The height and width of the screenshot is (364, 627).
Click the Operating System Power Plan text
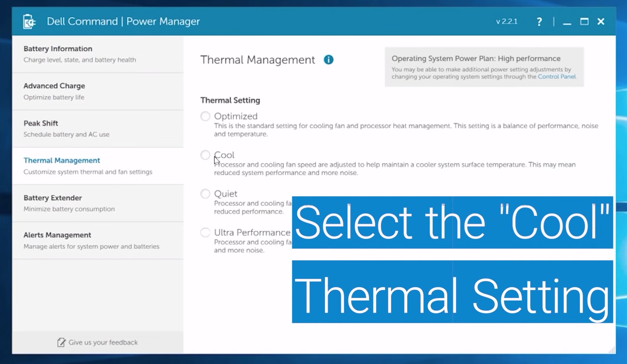(476, 59)
